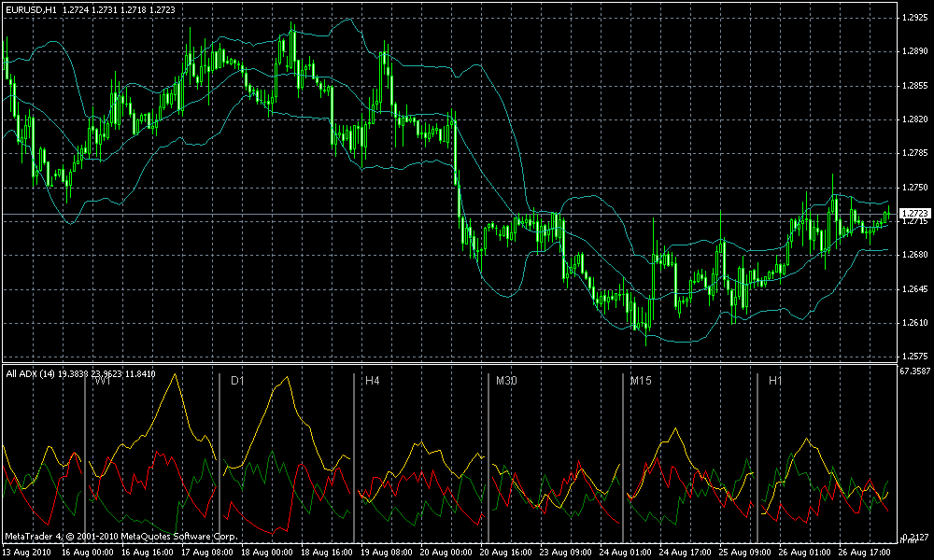Click the 1.2610 price scale label
Viewport: 934px width, 560px height.
click(916, 323)
